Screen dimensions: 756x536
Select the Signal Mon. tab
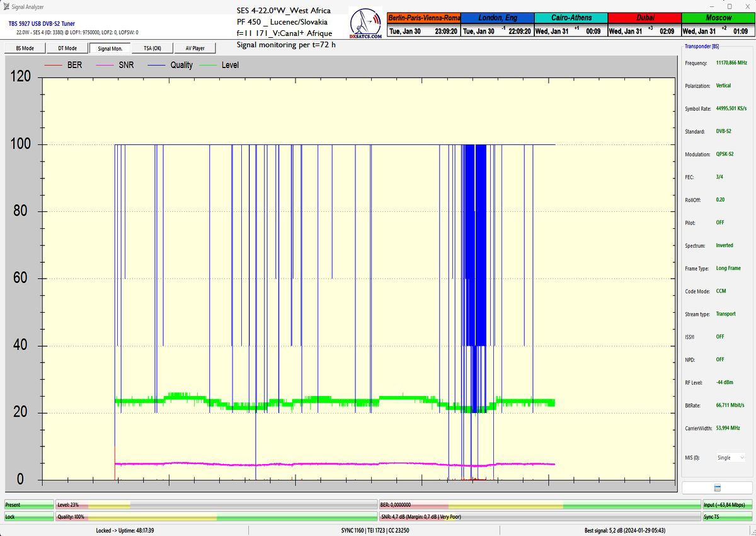click(110, 48)
